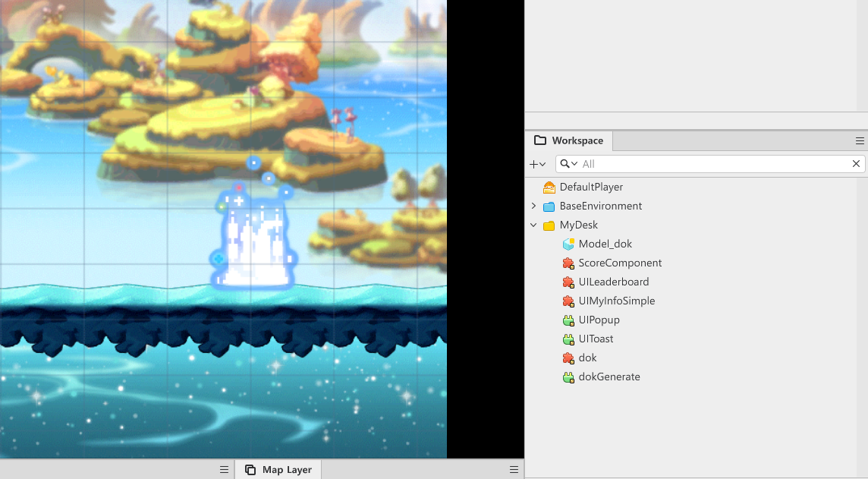Click the UILeaderboard red puzzle icon
Image resolution: width=868 pixels, height=479 pixels.
tap(568, 282)
